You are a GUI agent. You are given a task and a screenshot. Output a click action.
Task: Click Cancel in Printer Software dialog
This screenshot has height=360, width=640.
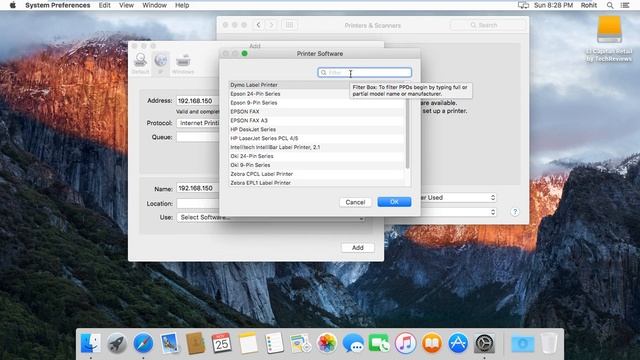[355, 202]
